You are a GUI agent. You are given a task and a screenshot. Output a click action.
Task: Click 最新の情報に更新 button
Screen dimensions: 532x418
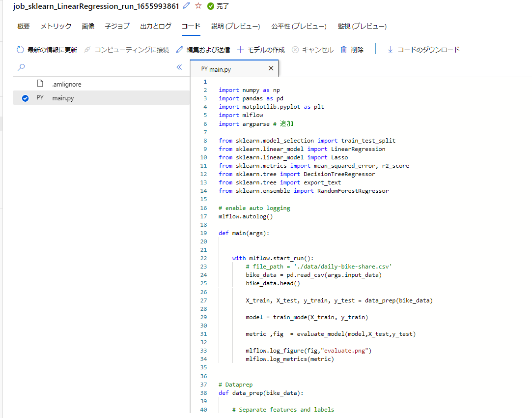coord(47,50)
